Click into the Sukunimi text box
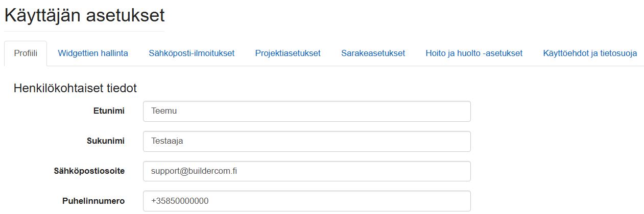 [x=307, y=141]
